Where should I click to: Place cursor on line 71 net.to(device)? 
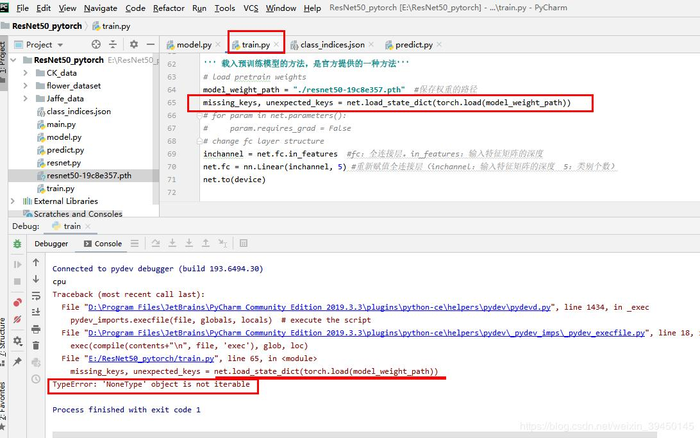point(234,179)
